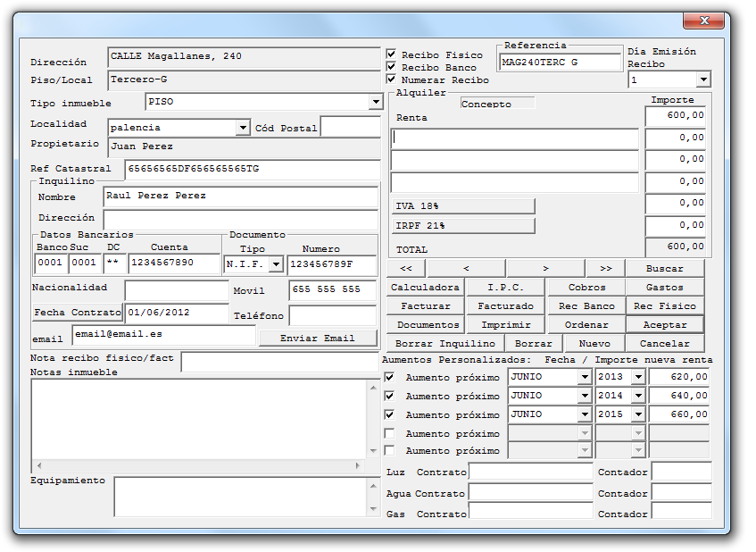Viewport: 756px width, 552px height.
Task: Click the Cód Postal input field
Action: 351,127
